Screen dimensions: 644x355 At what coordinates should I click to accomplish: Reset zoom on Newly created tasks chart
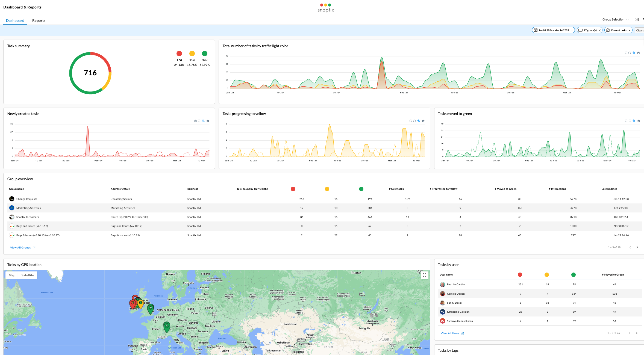pos(208,121)
